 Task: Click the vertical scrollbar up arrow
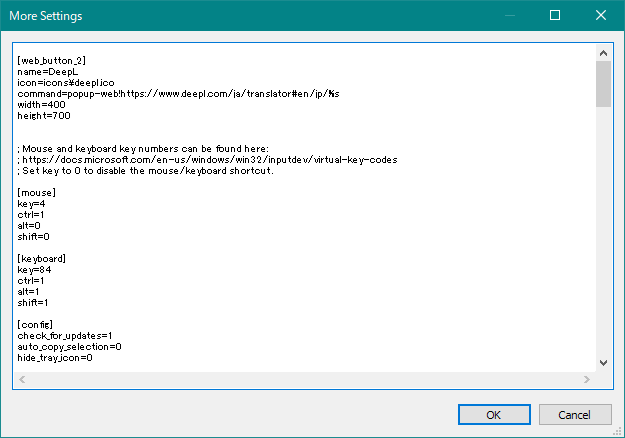coord(603,53)
